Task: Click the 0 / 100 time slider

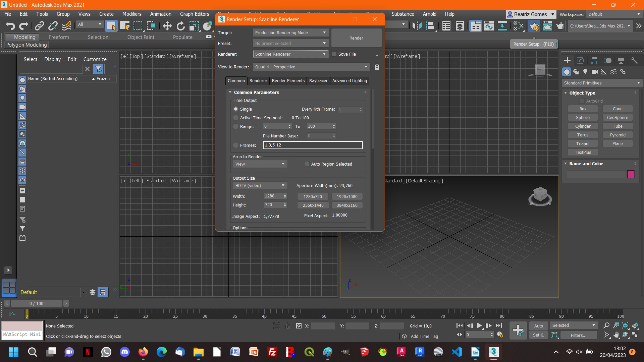Action: 36,303
